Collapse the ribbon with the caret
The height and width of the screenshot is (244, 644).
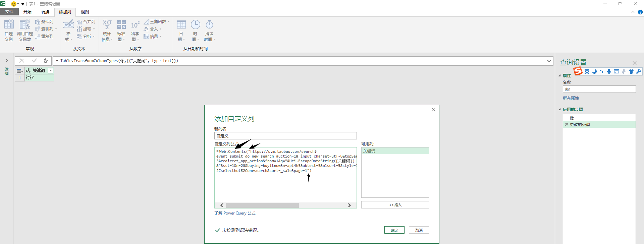click(633, 12)
